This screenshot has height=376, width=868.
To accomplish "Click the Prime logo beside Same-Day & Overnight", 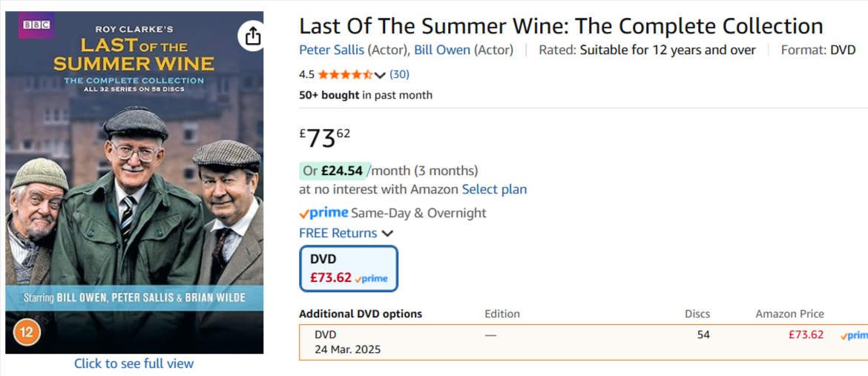I will [323, 213].
